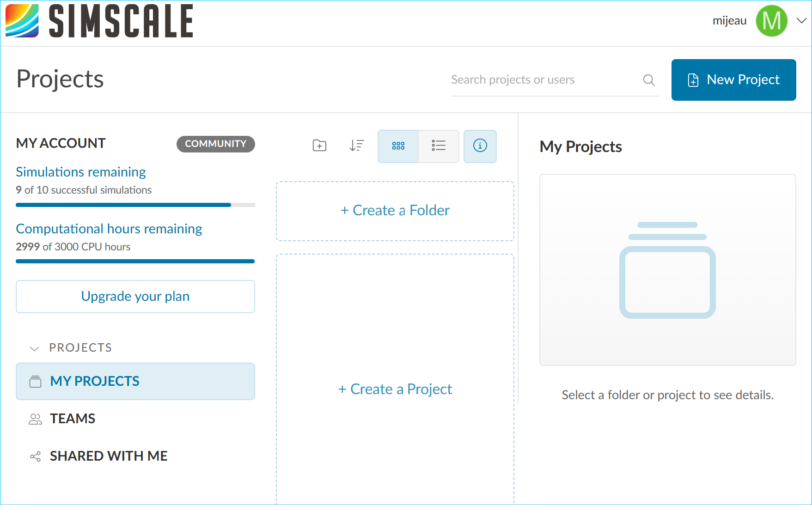Click the SimScale logo
The height and width of the screenshot is (505, 812).
[99, 21]
